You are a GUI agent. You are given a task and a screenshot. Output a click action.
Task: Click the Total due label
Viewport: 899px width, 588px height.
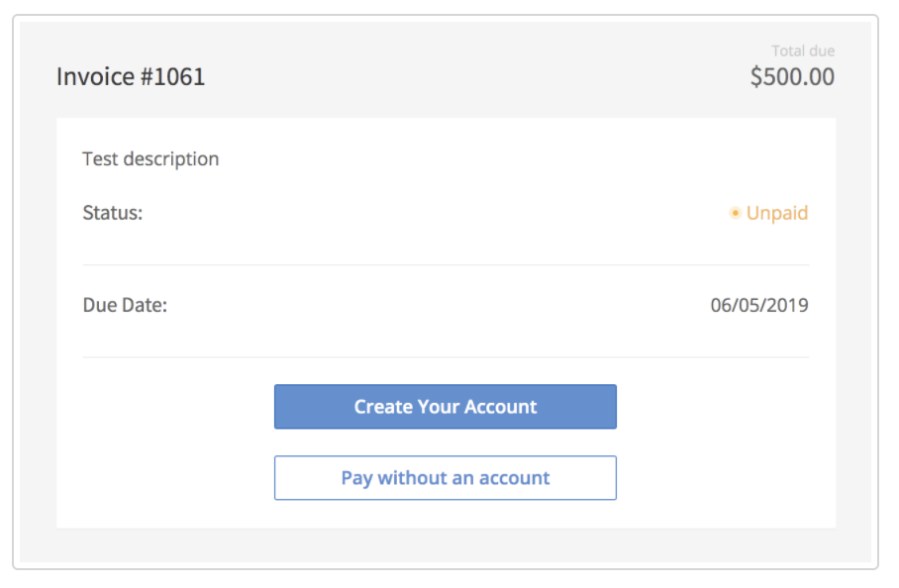click(803, 50)
